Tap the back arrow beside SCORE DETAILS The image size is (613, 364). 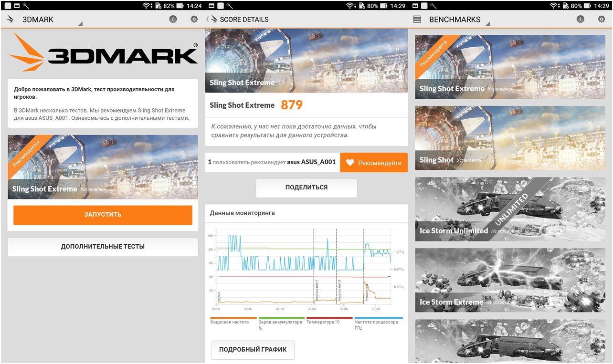[x=208, y=19]
